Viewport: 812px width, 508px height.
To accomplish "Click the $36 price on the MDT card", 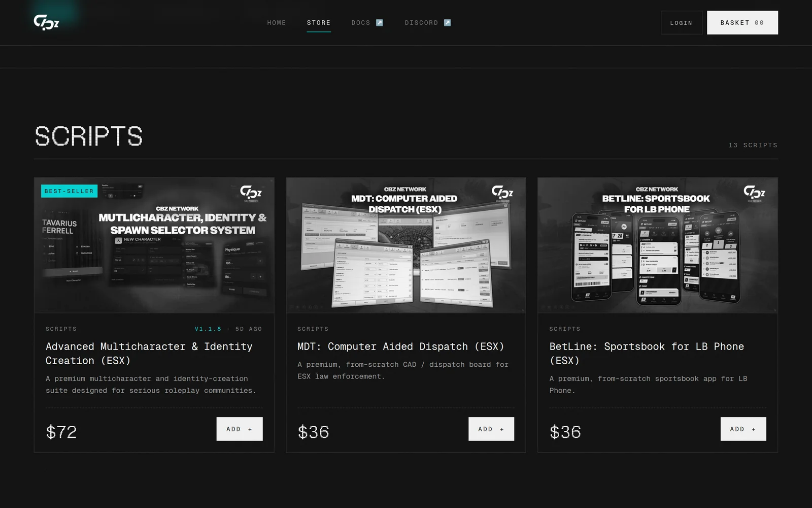I will pos(313,432).
